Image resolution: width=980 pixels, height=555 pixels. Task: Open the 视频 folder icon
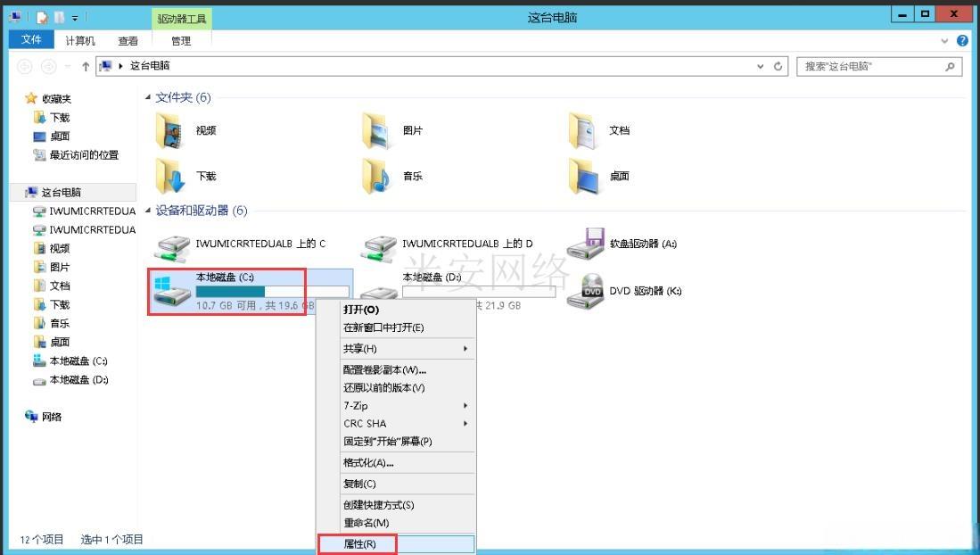(x=169, y=131)
